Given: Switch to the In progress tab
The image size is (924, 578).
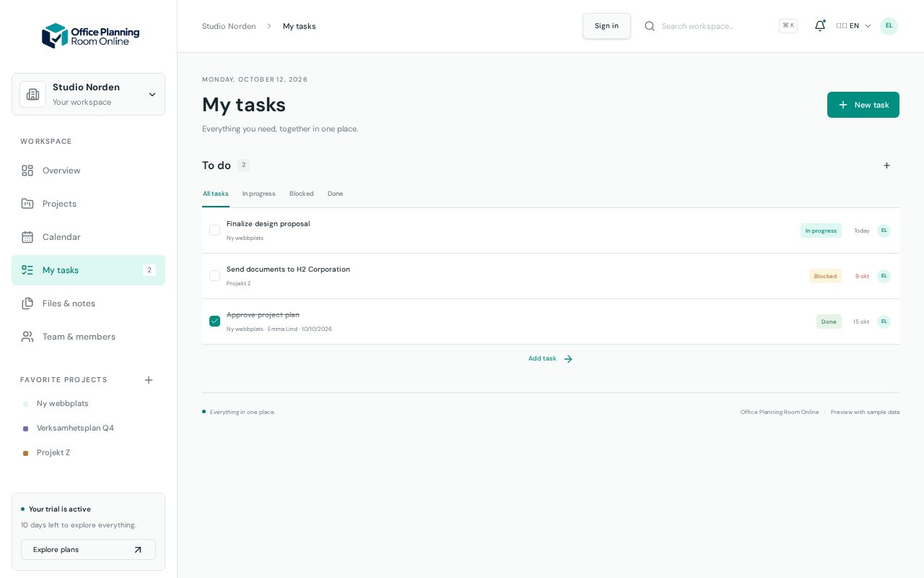Looking at the screenshot, I should click(x=259, y=194).
